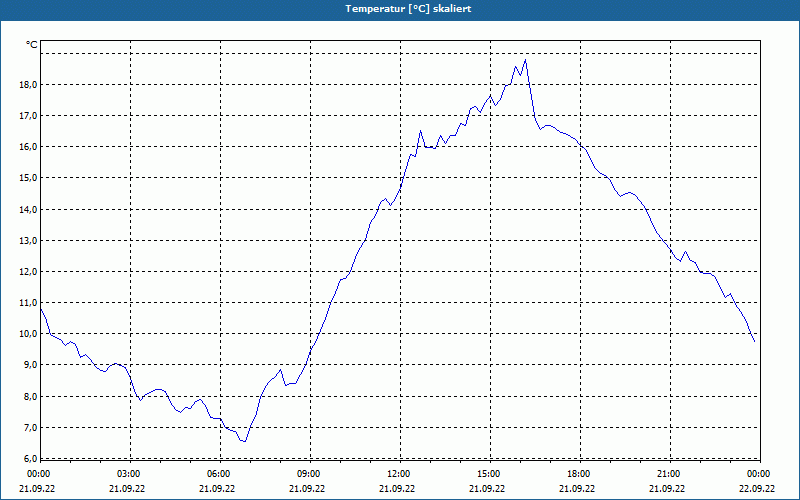Click the °C unit label on the axis
This screenshot has width=800, height=500.
click(32, 45)
